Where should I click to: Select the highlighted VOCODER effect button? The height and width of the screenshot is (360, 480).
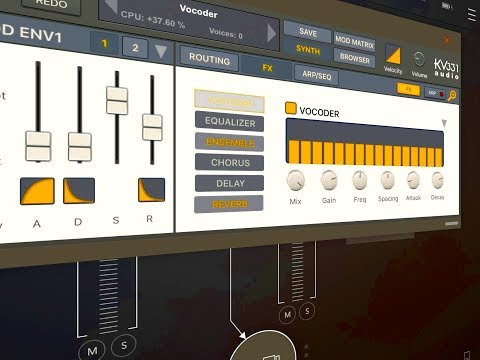(230, 101)
